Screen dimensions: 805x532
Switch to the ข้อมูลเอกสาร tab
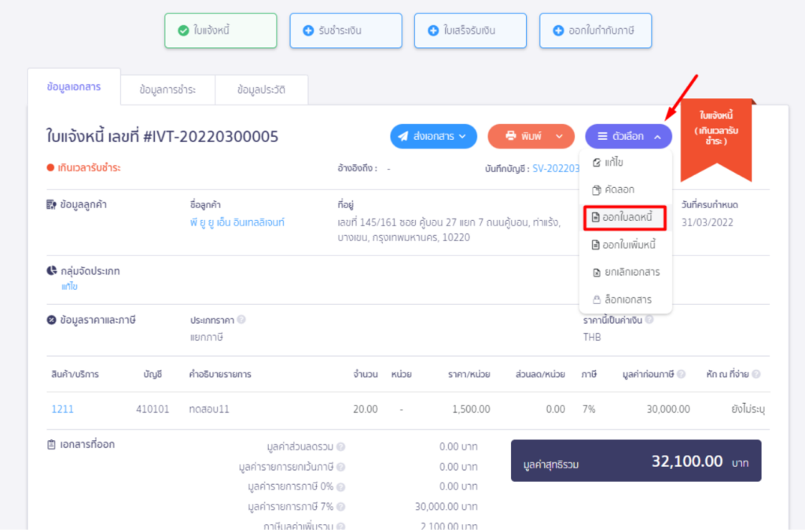(x=74, y=86)
